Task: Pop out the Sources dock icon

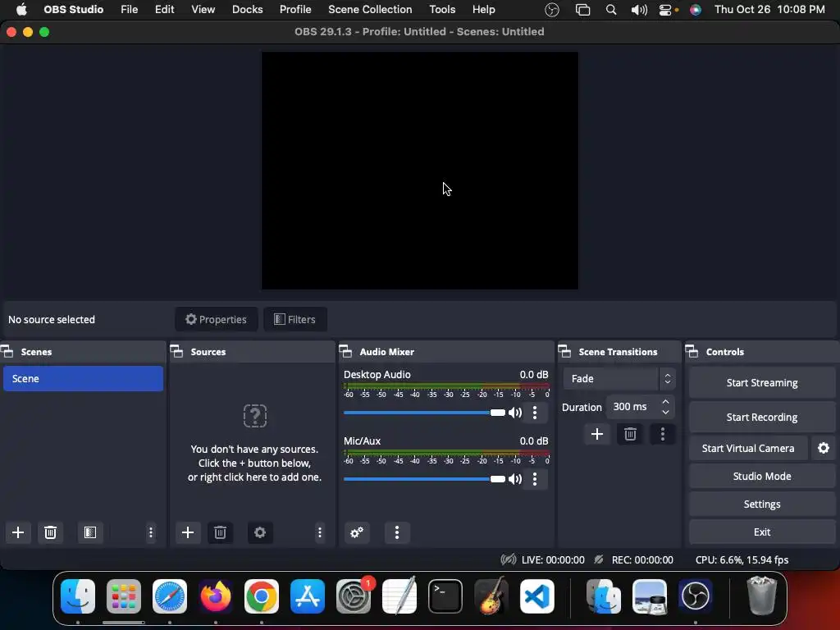Action: 176,351
